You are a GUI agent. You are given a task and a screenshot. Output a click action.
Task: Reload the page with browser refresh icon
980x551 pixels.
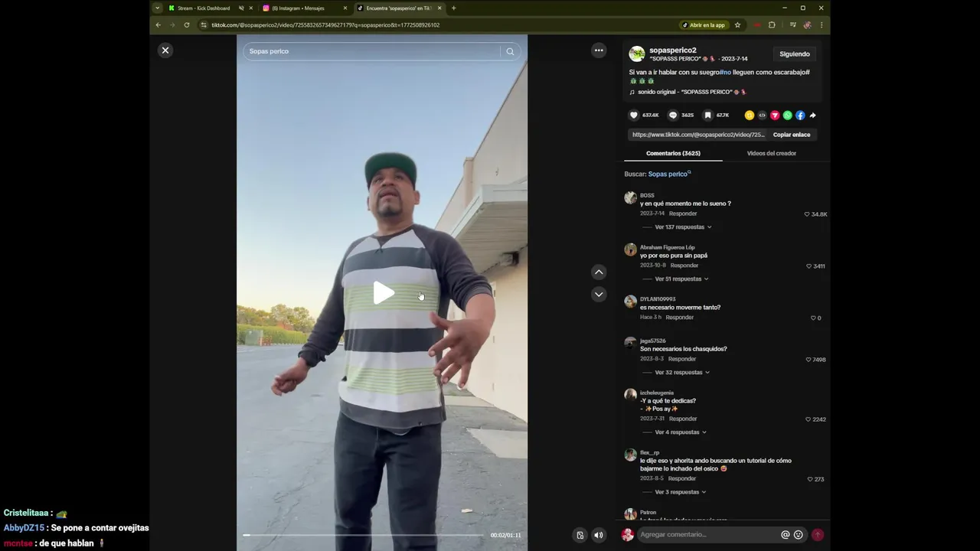(x=186, y=25)
